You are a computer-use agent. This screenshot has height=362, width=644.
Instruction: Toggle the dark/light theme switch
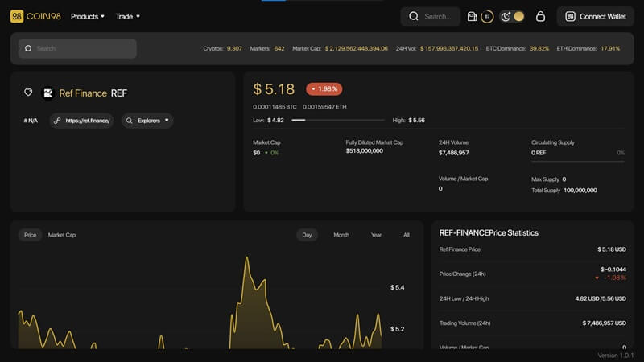pos(512,16)
